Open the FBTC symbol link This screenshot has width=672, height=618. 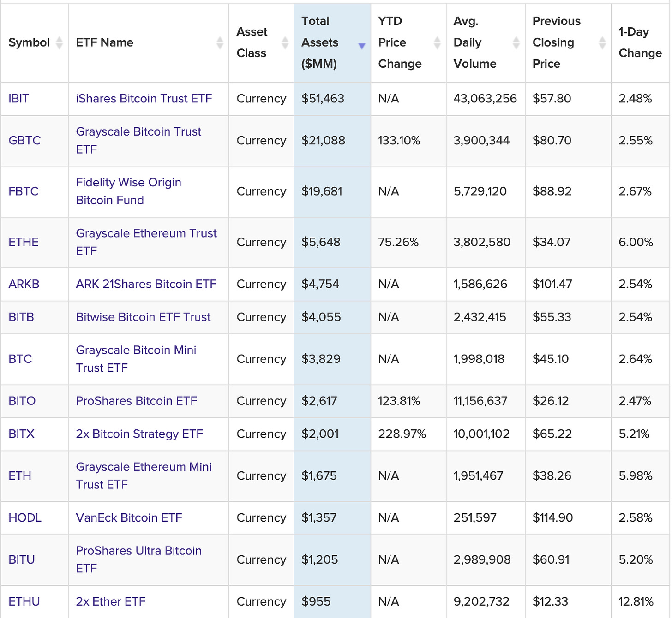point(24,191)
